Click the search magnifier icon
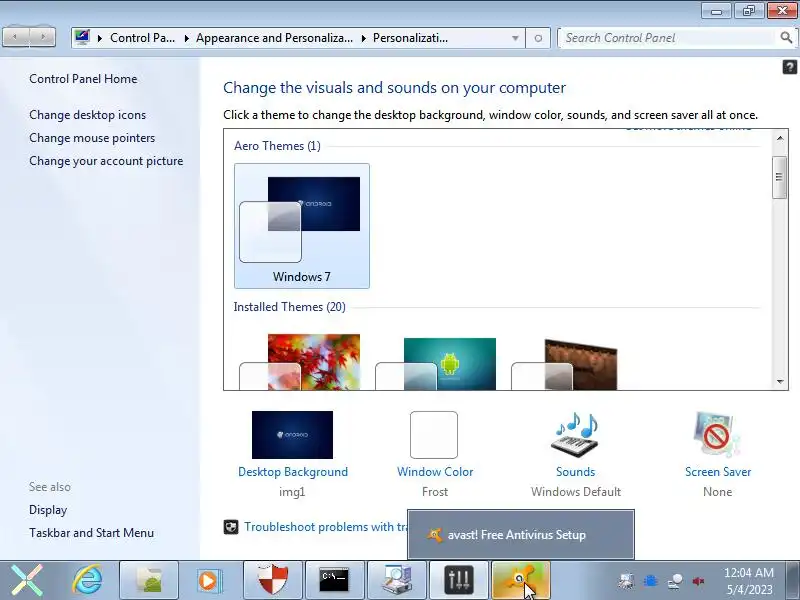The image size is (800, 600). (786, 37)
